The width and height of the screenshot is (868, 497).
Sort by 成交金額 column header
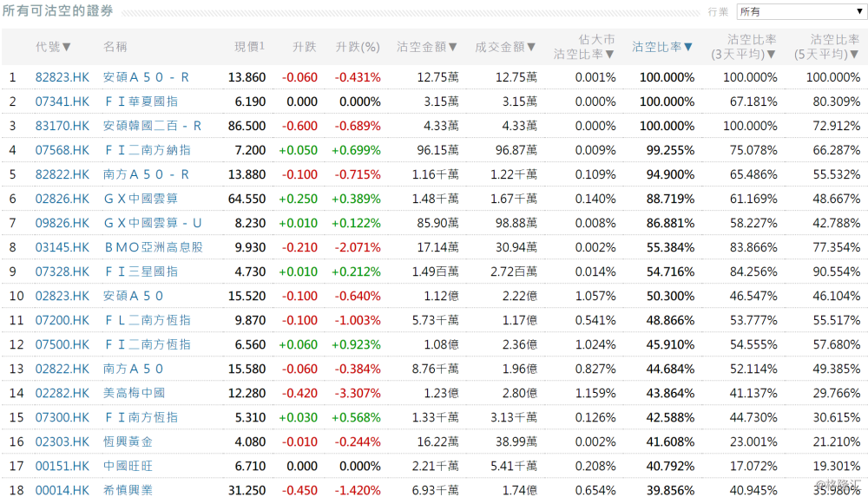pos(505,47)
